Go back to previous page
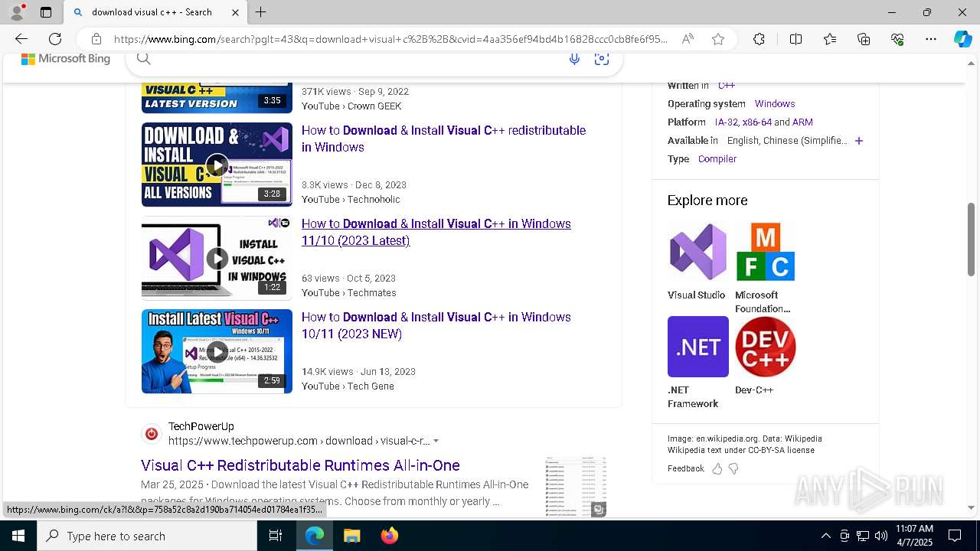Screen dimensions: 980x551 (x=21, y=39)
